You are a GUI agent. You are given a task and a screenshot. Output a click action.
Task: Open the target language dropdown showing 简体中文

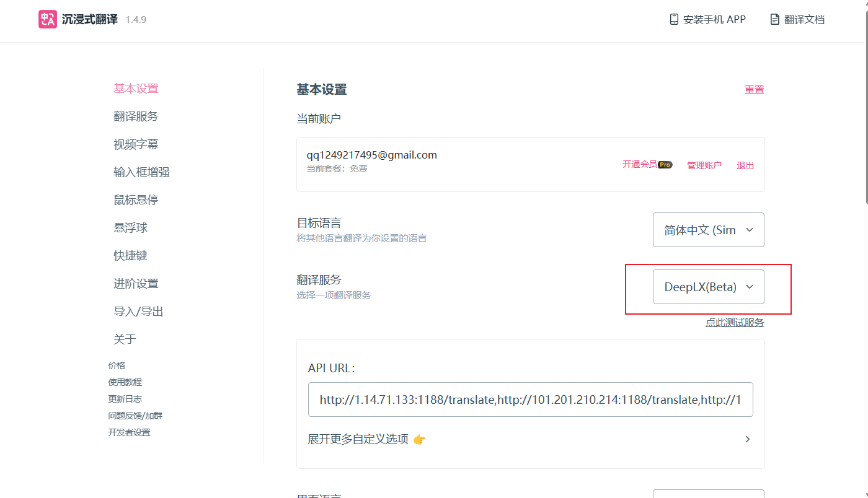point(708,230)
